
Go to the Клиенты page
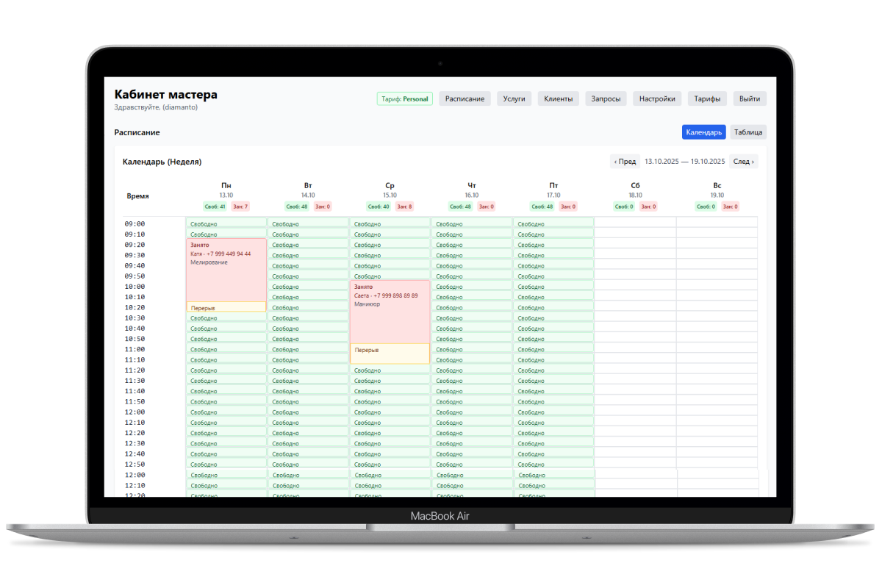pyautogui.click(x=558, y=98)
